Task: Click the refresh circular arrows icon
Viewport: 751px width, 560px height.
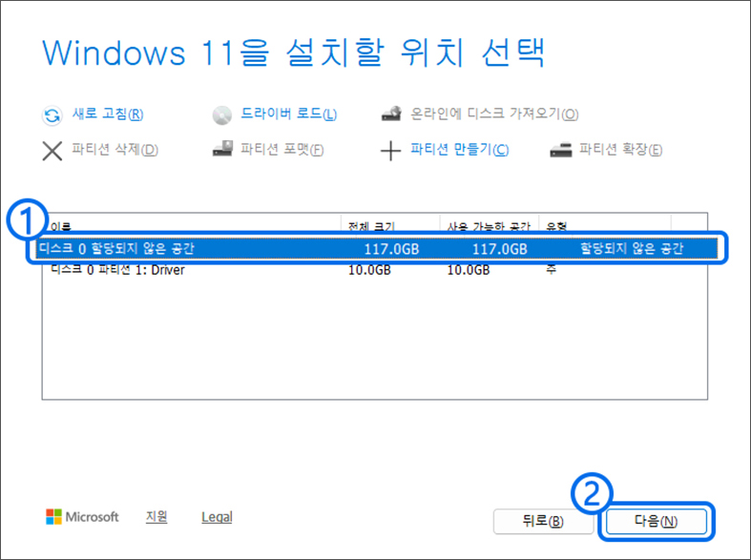Action: (52, 115)
